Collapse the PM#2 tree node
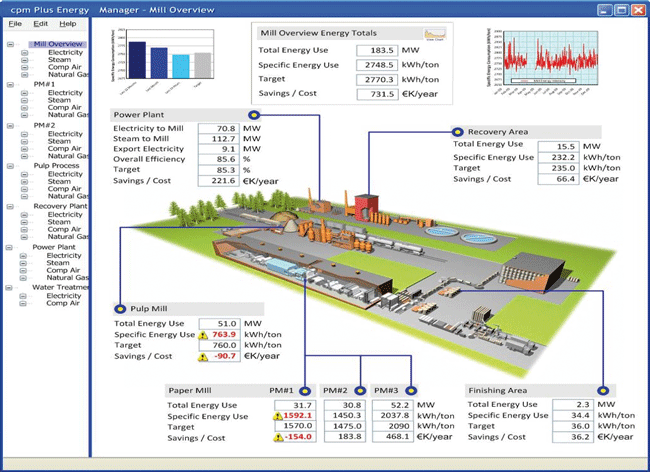 10,126
